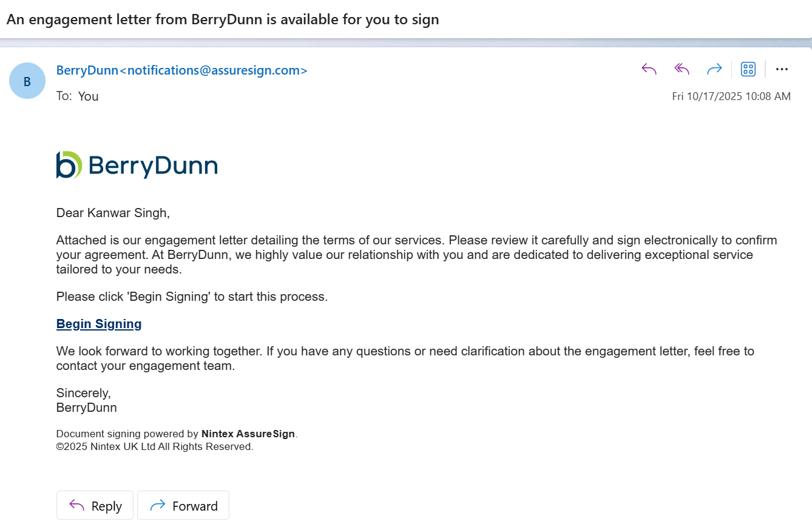Click the "Dear Kanwar Singh" greeting
The image size is (812, 527).
(113, 213)
